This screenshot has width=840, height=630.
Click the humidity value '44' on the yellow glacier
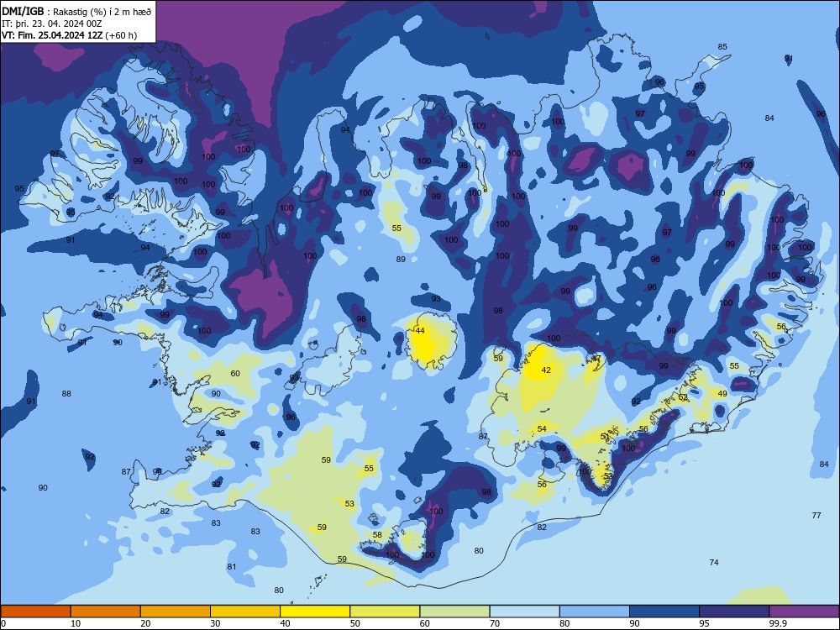pos(420,330)
